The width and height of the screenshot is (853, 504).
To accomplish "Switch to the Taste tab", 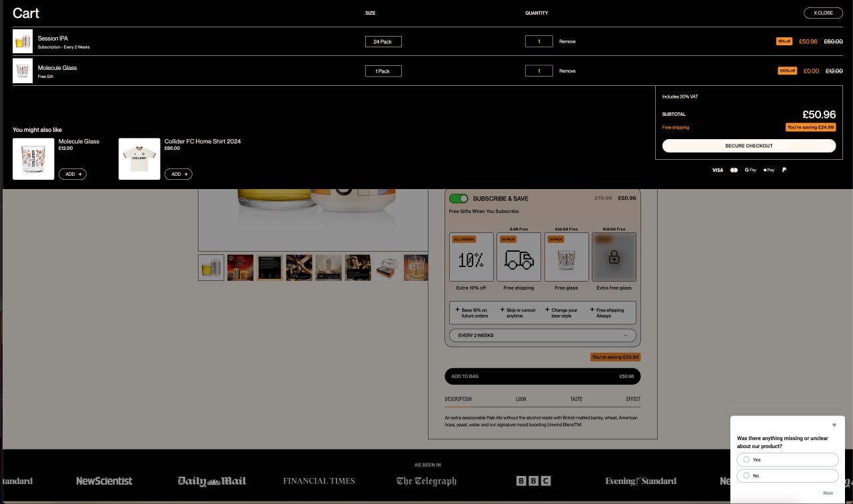I will point(576,399).
